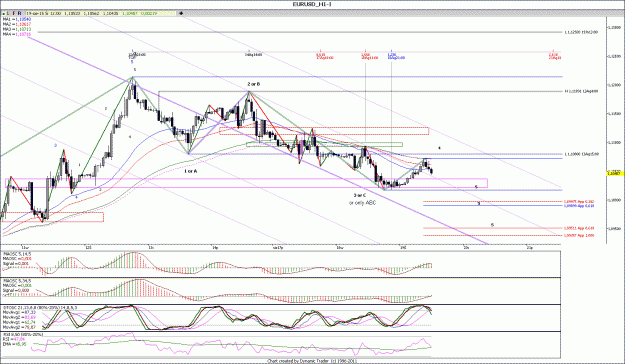Screen dimensions: 625x364
Task: Click the F button in chart header
Action: (14, 14)
